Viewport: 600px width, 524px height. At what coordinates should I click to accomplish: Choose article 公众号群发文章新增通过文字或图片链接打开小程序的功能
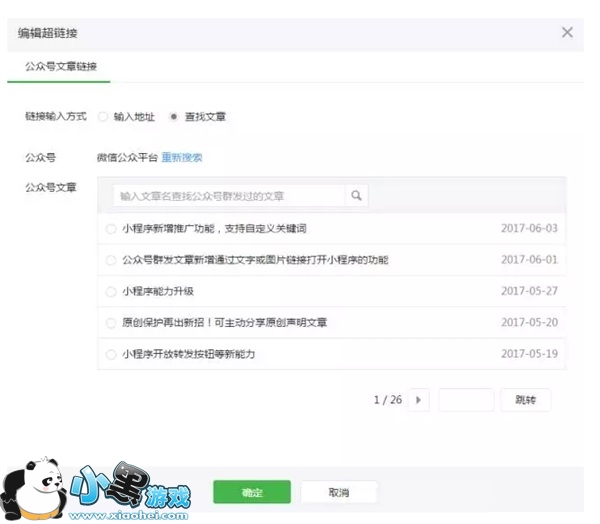tap(111, 260)
